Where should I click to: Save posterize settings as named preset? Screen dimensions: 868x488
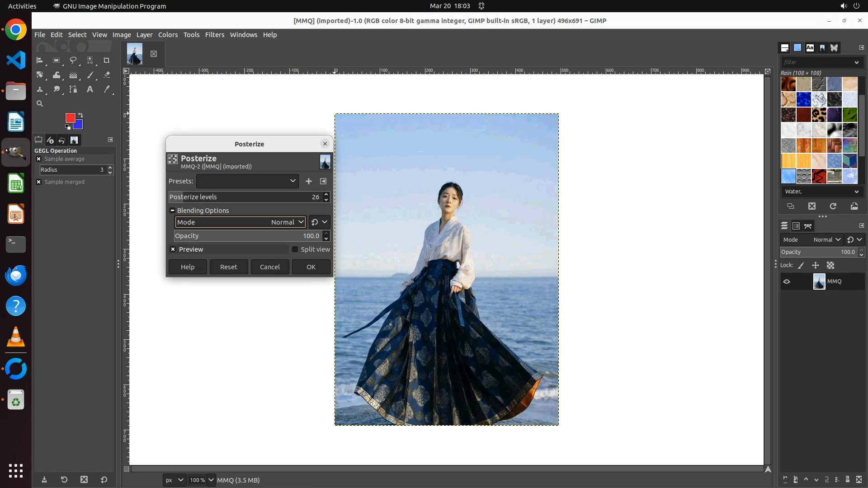[x=309, y=181]
